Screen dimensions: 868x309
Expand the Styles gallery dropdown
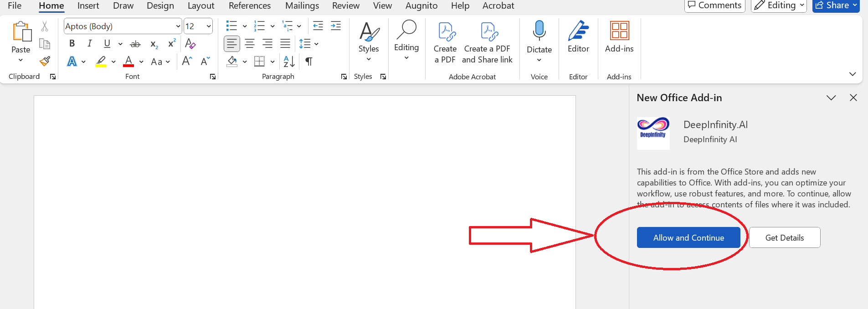(369, 59)
